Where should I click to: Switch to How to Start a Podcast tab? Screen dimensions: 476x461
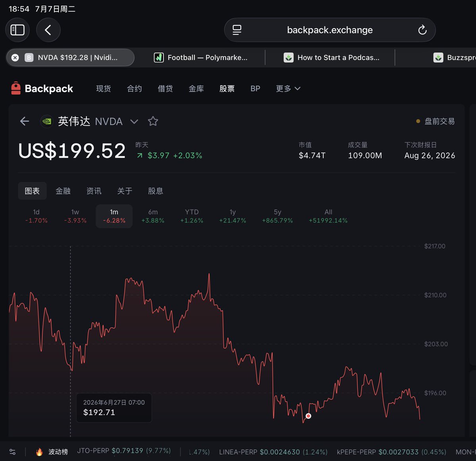pyautogui.click(x=331, y=57)
